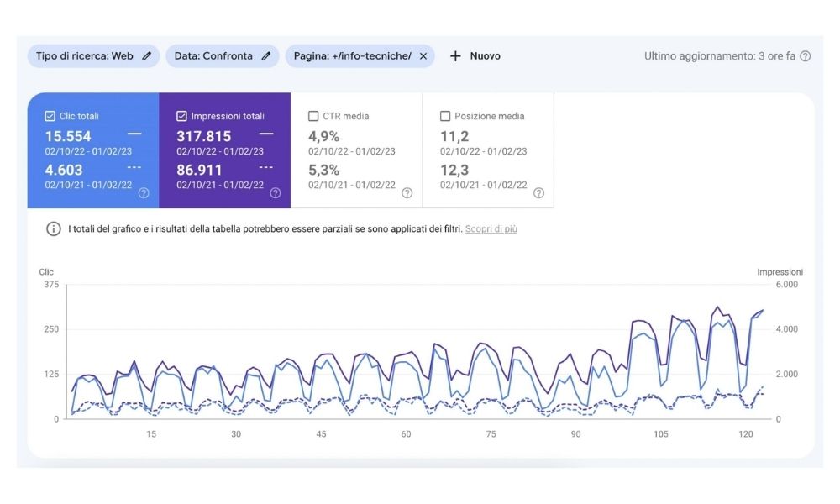Open the help icon next to 'Ultimo aggiornamento'
840x504 pixels.
[x=804, y=55]
